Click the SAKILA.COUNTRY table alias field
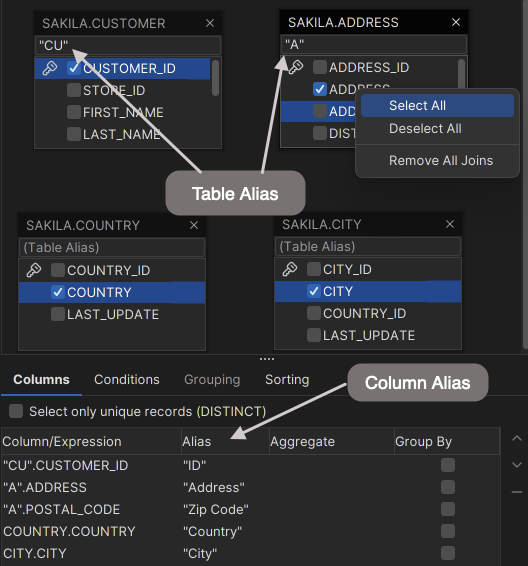 point(112,247)
